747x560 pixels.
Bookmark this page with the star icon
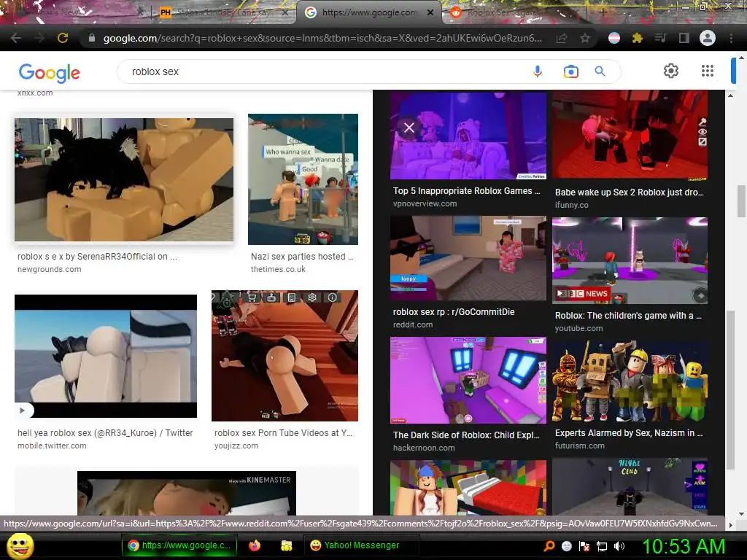[585, 38]
